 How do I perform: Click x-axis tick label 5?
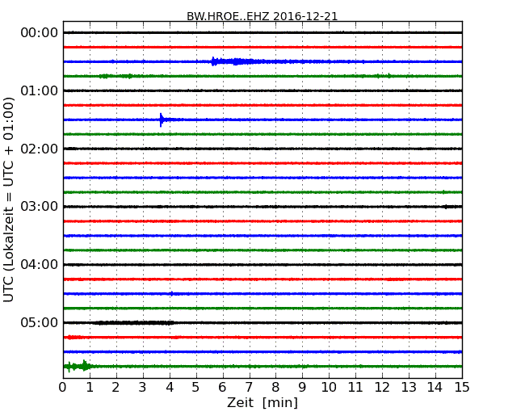pyautogui.click(x=195, y=388)
